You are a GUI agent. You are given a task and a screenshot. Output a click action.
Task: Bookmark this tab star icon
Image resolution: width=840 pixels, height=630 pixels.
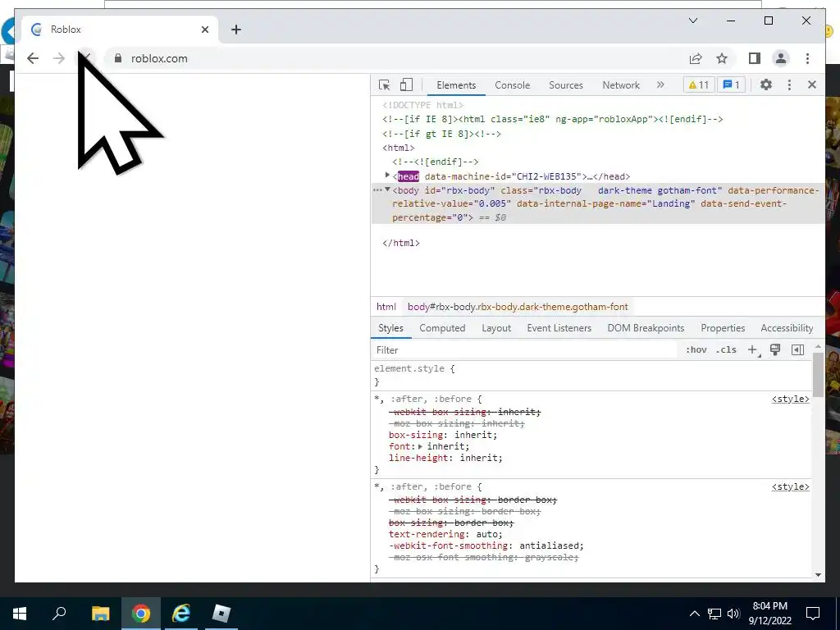(x=722, y=58)
